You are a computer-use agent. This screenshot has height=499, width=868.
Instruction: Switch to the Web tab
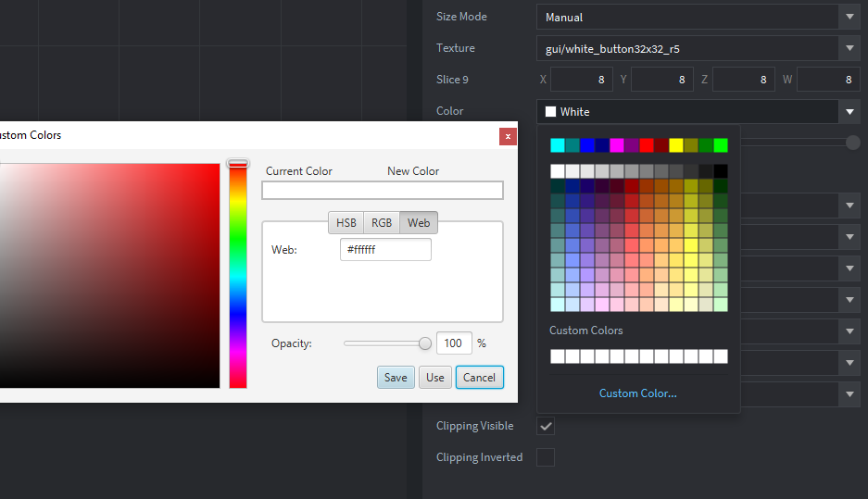coord(419,223)
